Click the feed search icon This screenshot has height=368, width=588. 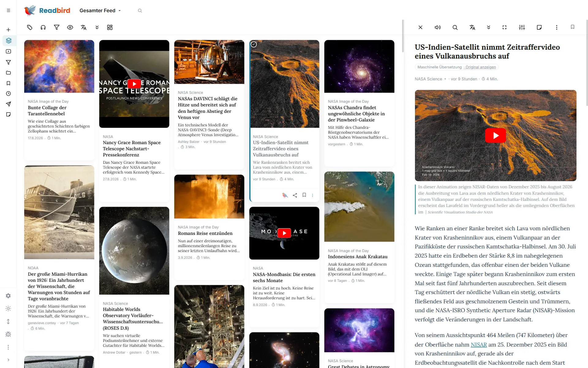pos(140,10)
